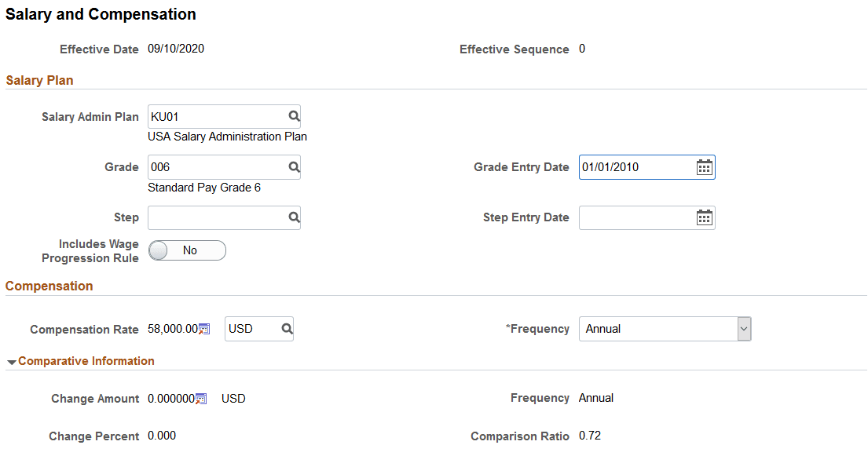Viewport: 868px width, 456px height.
Task: Enable the wage progression rule slider control
Action: point(187,250)
